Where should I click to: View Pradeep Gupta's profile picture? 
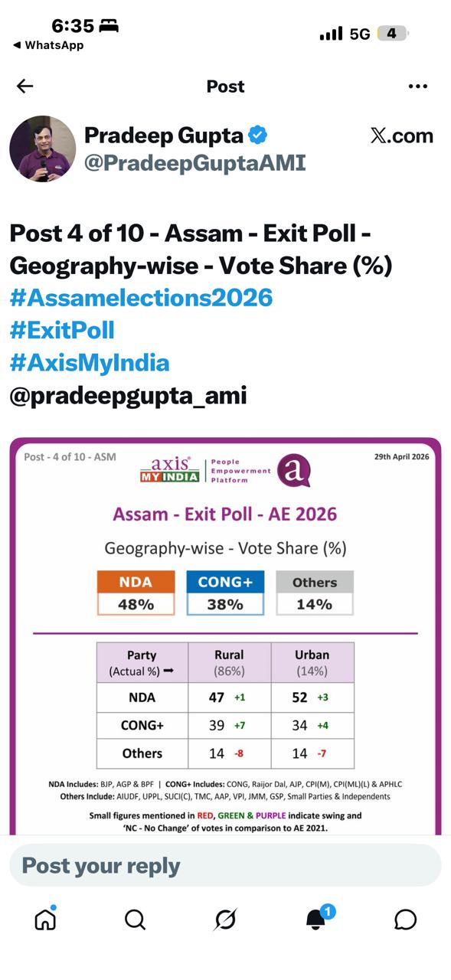point(43,149)
